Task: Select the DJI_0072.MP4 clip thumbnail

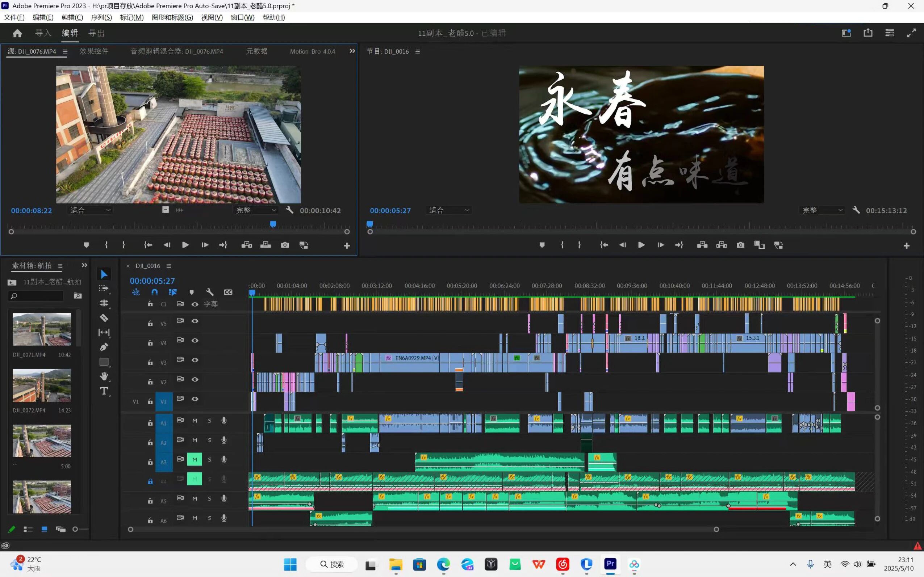Action: tap(42, 386)
